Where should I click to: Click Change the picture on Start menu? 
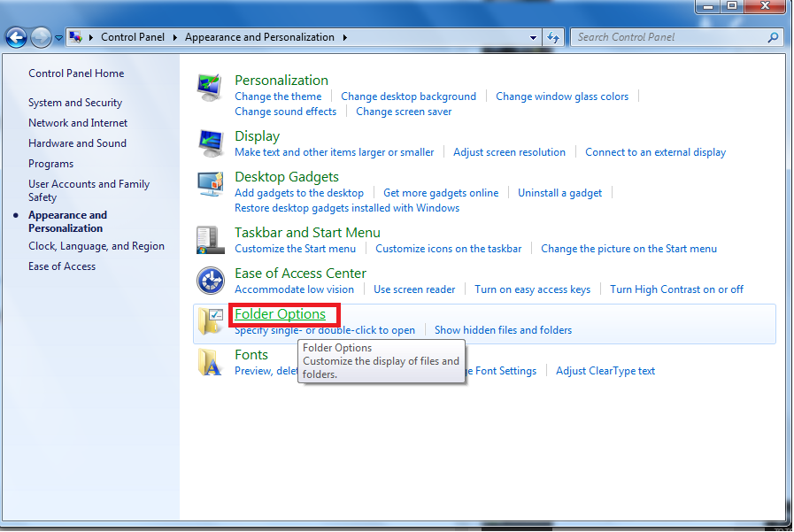[628, 249]
